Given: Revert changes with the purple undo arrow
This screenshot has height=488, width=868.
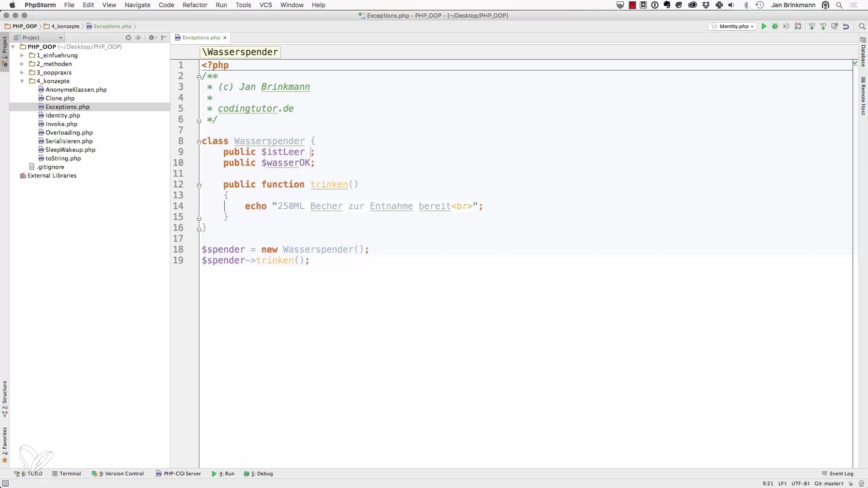Looking at the screenshot, I should coord(846,26).
